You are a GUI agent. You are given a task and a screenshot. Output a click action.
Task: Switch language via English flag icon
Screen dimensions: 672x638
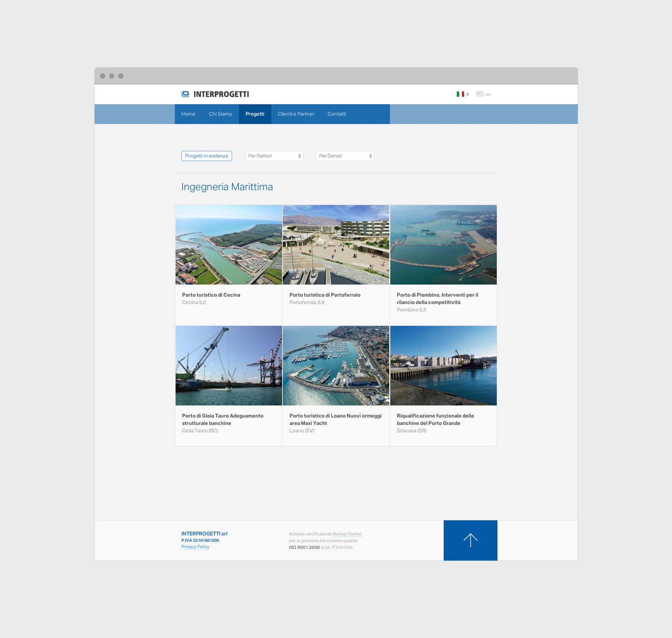click(480, 94)
